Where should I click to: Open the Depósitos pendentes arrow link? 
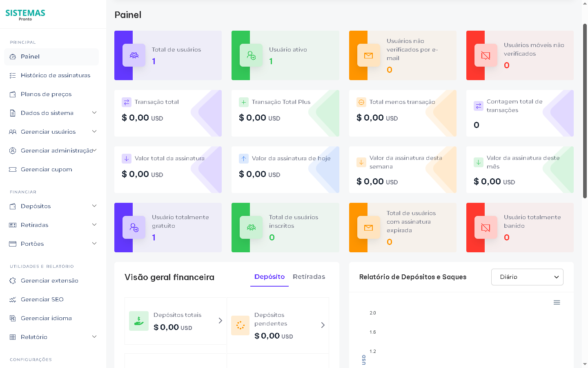coord(323,325)
